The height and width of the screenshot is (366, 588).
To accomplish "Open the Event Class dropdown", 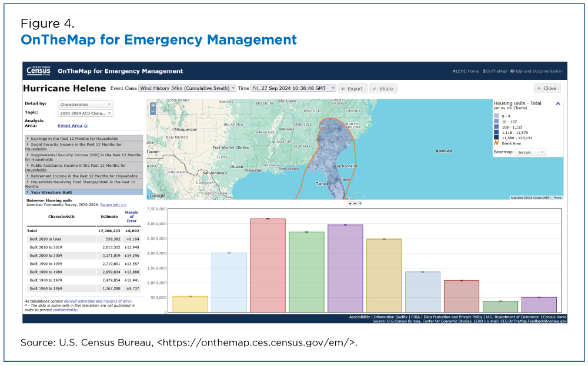I will pos(187,88).
